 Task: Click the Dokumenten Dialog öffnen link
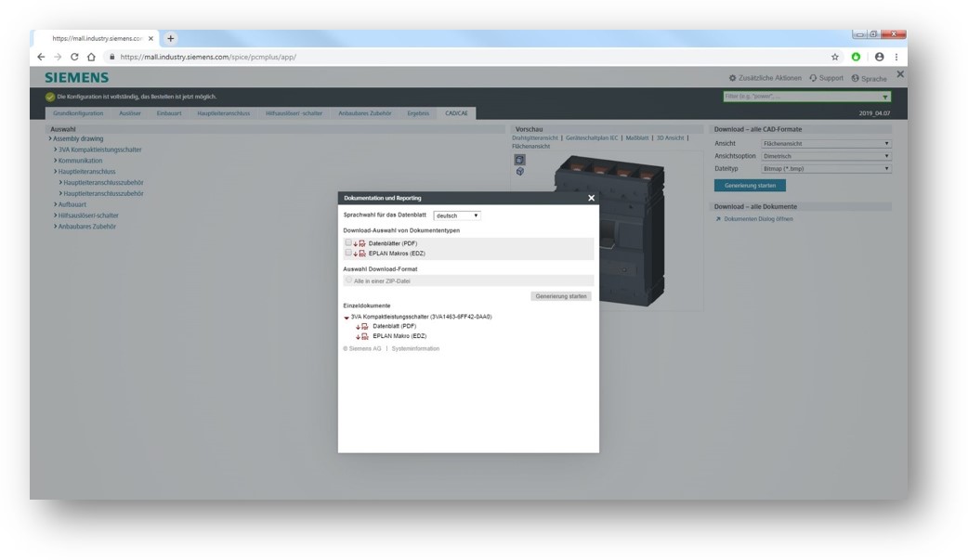(758, 219)
